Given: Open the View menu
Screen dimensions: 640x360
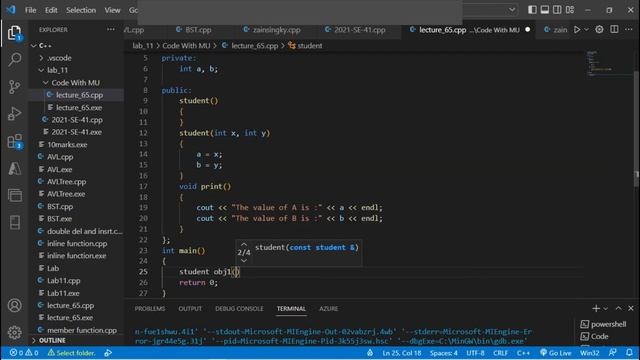Looking at the screenshot, I should [112, 10].
